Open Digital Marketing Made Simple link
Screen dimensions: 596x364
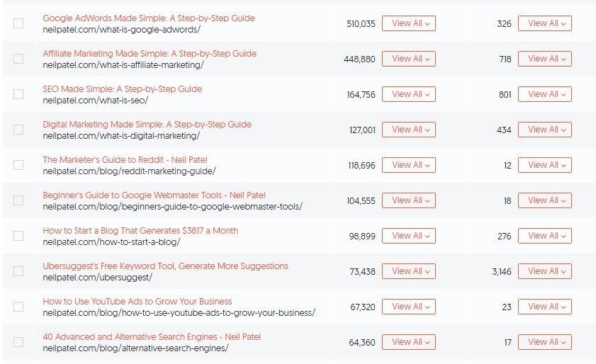pos(147,125)
